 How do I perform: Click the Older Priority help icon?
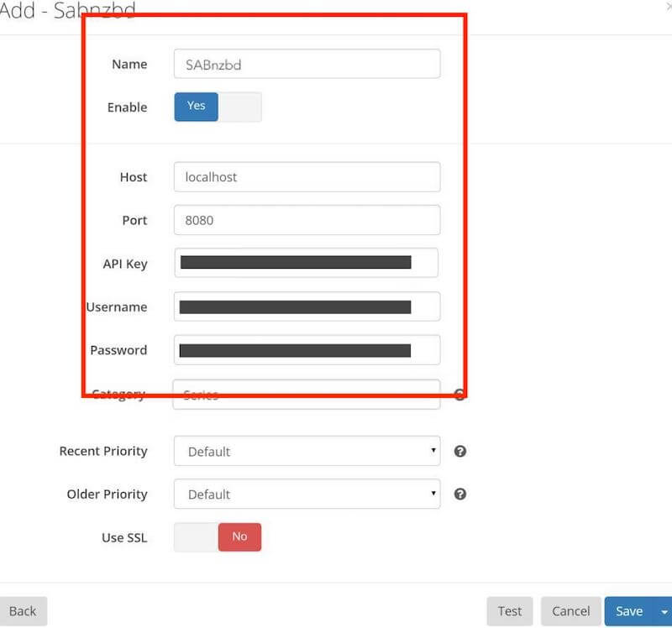[459, 494]
